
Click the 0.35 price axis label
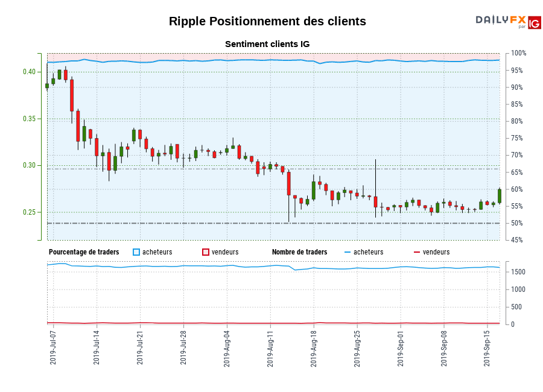tap(30, 119)
